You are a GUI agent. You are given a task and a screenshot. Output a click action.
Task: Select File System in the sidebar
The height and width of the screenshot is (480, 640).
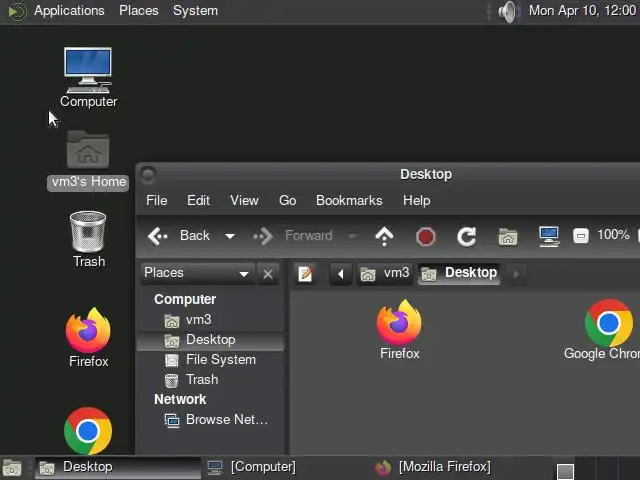[211, 360]
